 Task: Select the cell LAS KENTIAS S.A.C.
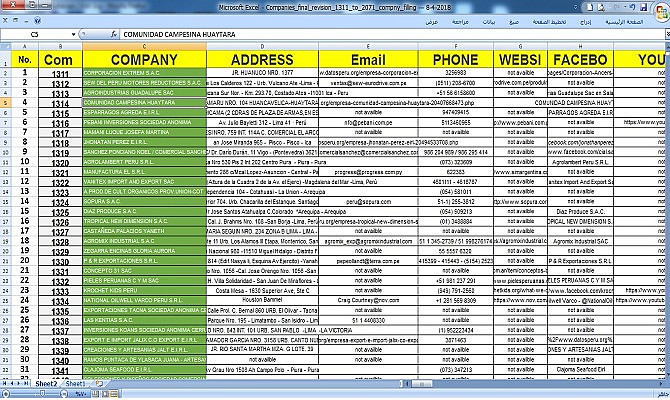(144, 320)
